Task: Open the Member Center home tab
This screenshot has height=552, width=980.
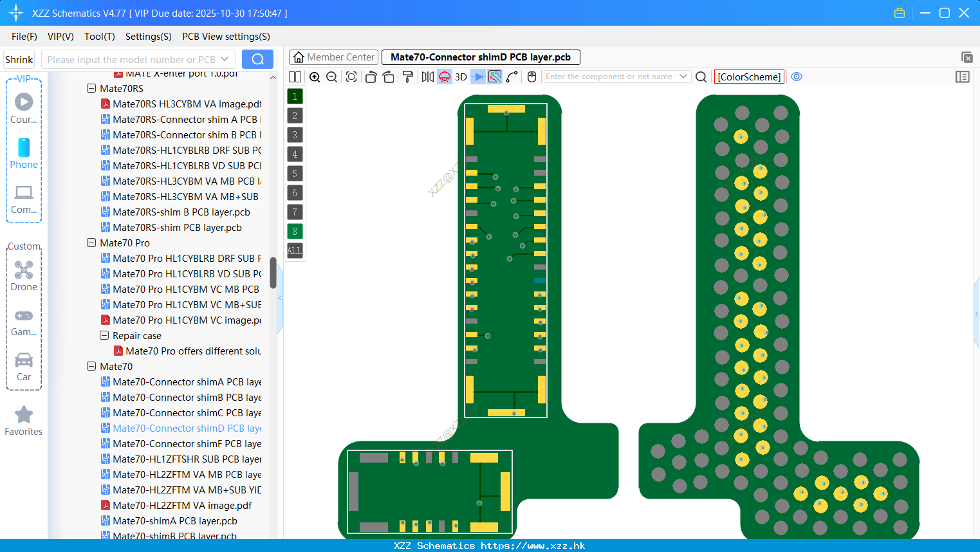Action: click(333, 57)
